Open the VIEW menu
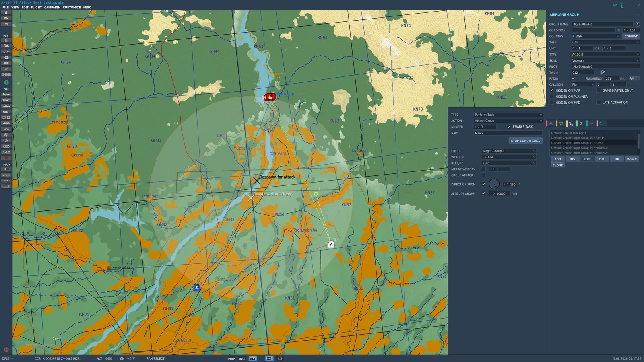The width and height of the screenshot is (644, 362). click(x=15, y=7)
